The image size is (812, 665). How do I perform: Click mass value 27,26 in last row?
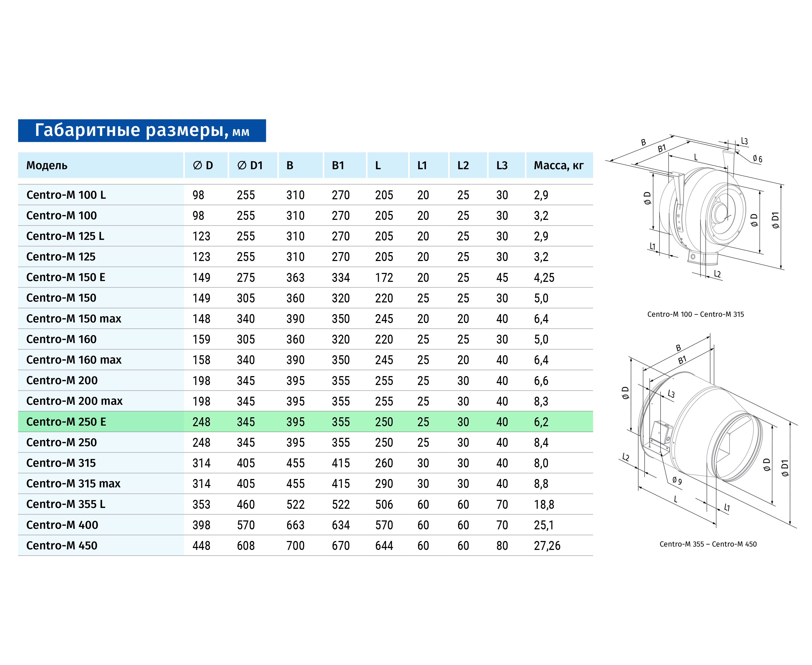click(x=547, y=546)
